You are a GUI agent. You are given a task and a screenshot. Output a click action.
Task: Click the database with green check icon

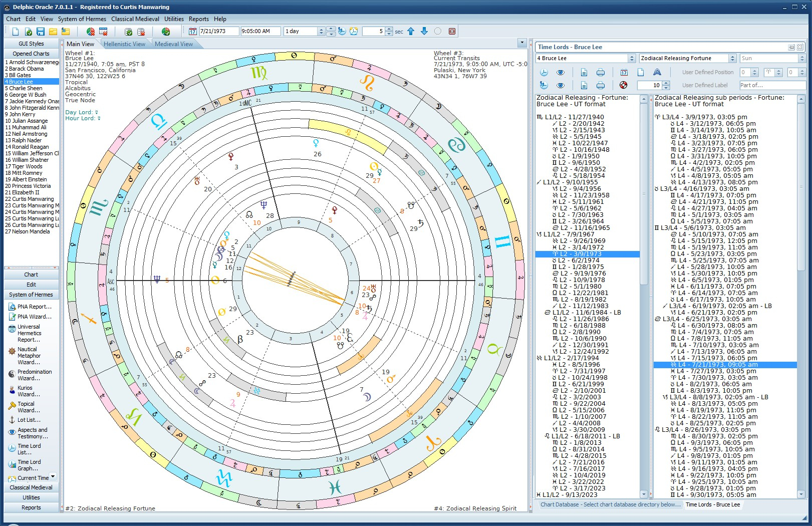point(129,32)
